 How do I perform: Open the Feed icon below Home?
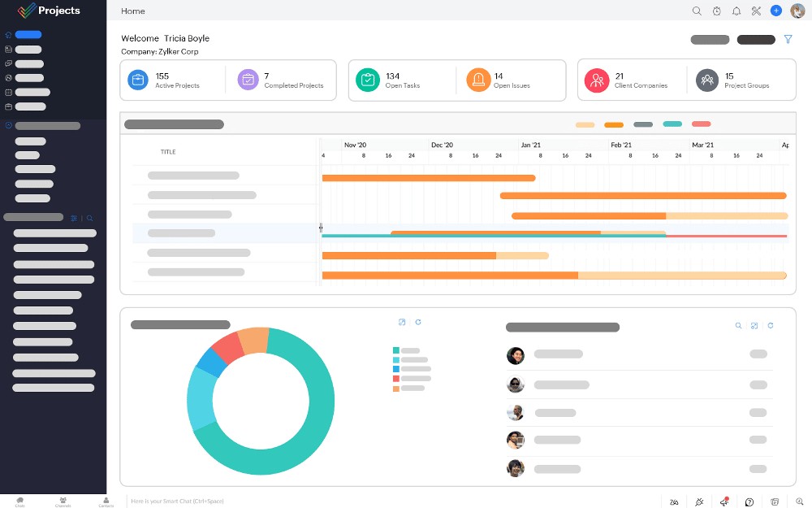pyautogui.click(x=8, y=50)
